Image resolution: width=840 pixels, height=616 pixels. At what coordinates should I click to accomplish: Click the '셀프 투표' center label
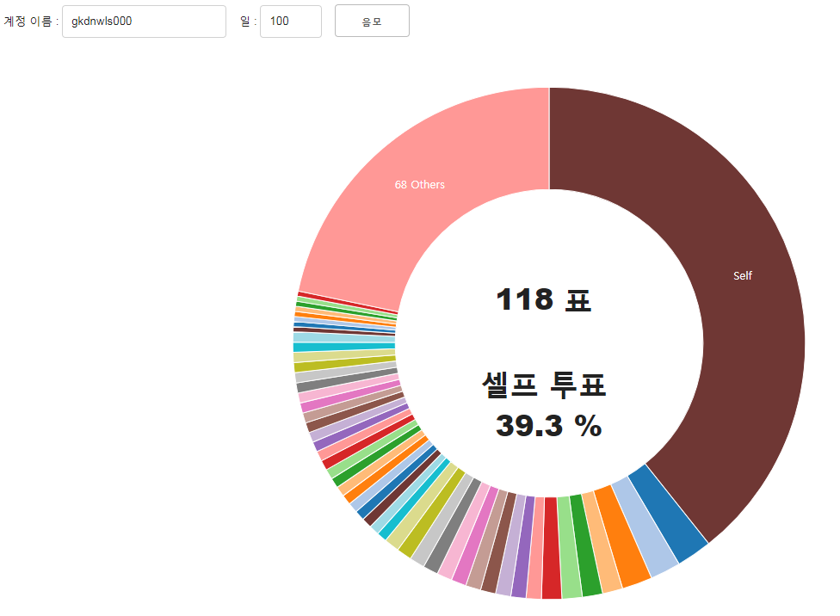pos(544,385)
